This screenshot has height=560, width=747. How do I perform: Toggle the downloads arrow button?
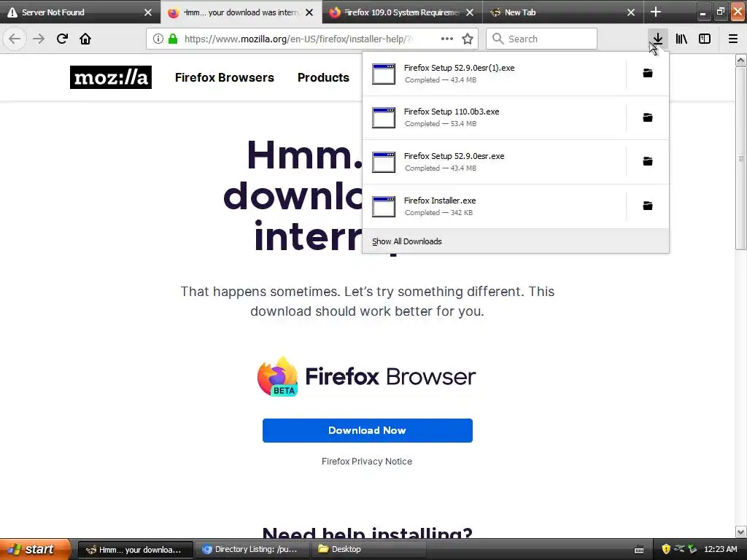coord(657,39)
